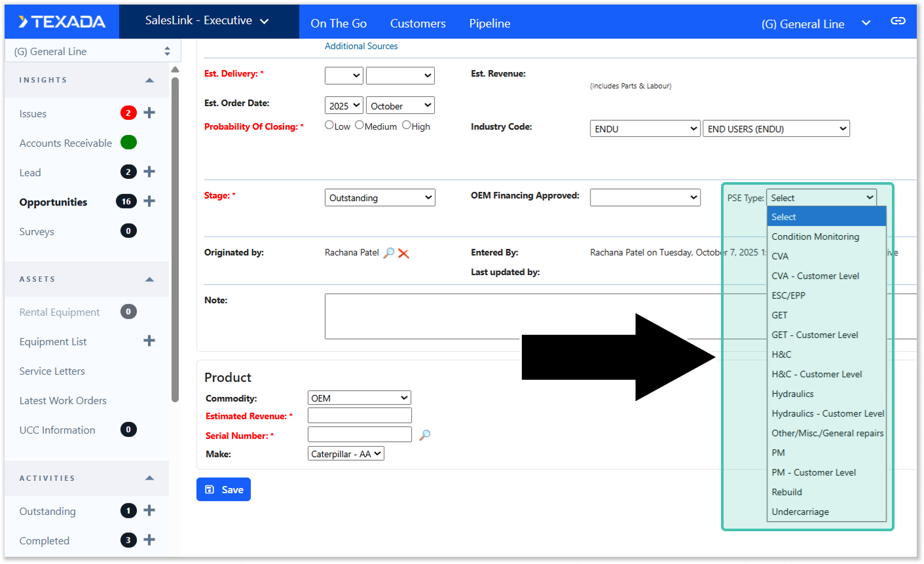This screenshot has width=924, height=564.
Task: Choose Undercarriage from PSE Type list
Action: tap(800, 512)
